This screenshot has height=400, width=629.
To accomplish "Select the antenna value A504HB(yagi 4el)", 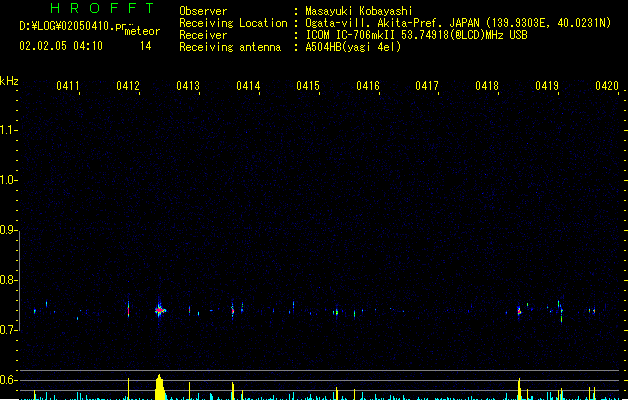I will pos(353,47).
